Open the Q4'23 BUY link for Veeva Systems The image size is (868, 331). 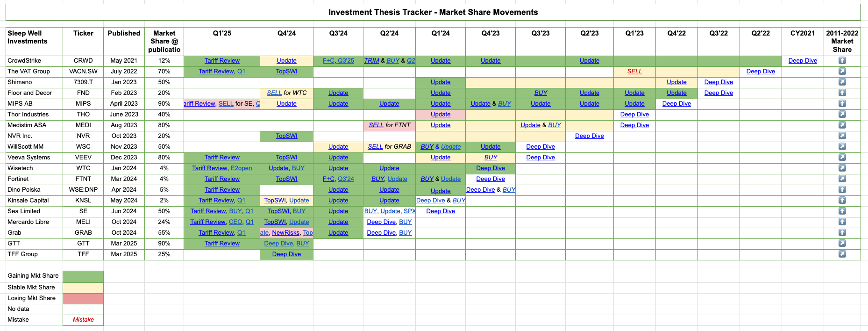click(491, 157)
